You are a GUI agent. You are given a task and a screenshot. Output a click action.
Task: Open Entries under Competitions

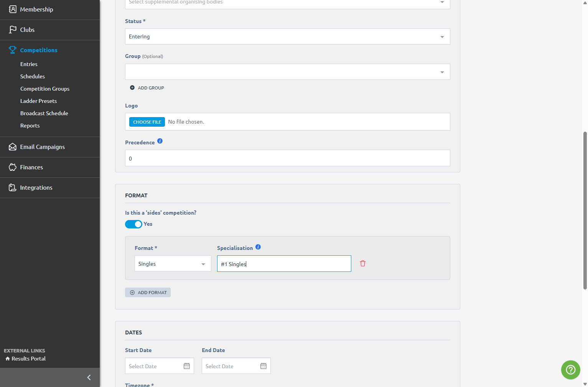tap(29, 64)
